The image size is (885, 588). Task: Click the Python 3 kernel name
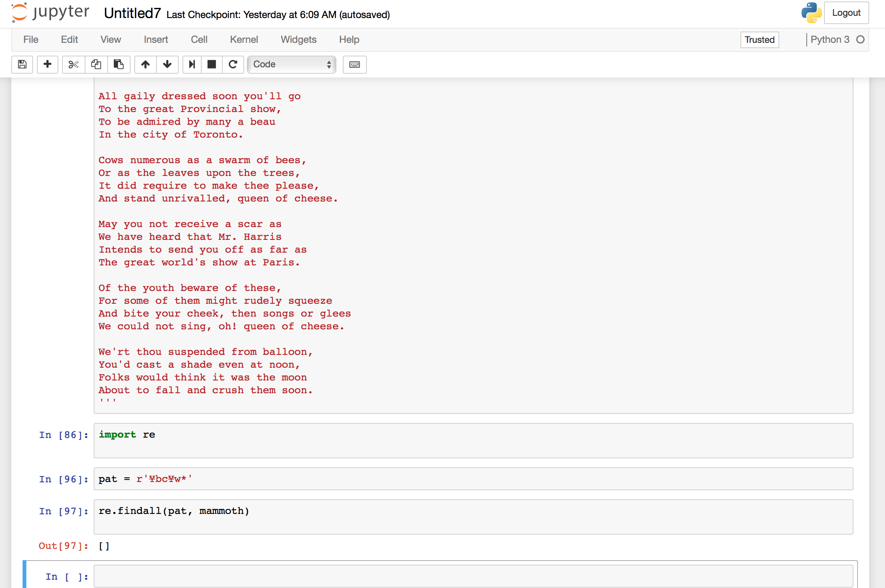click(x=830, y=39)
